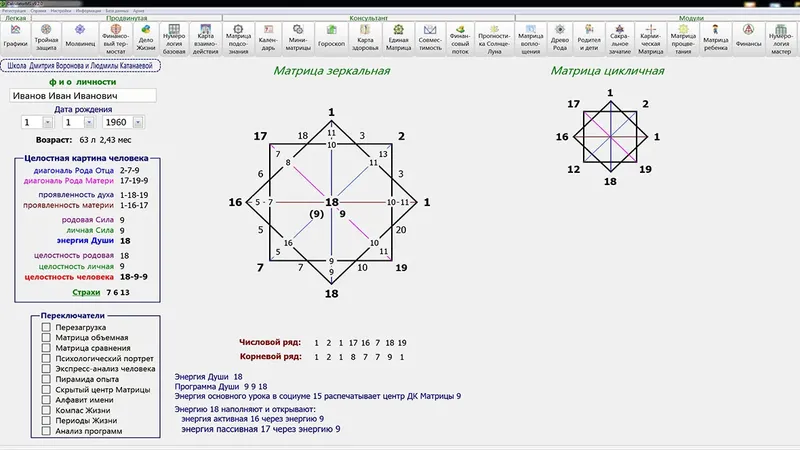Click the Матрица зеркальная heading
The width and height of the screenshot is (800, 450).
pyautogui.click(x=332, y=71)
